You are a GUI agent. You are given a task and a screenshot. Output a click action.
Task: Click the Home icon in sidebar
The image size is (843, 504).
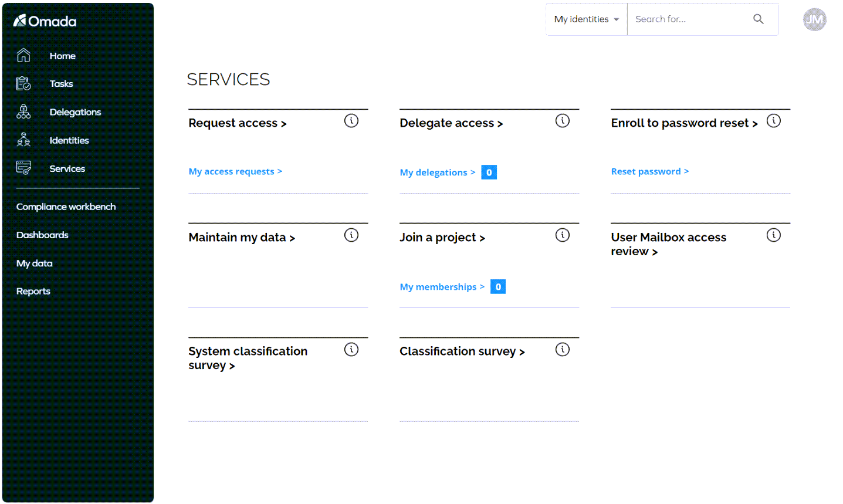coord(23,55)
